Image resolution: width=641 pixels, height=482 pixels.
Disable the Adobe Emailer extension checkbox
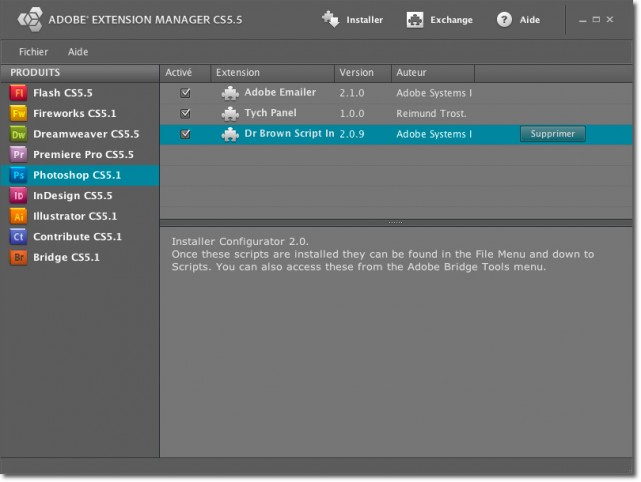point(185,93)
